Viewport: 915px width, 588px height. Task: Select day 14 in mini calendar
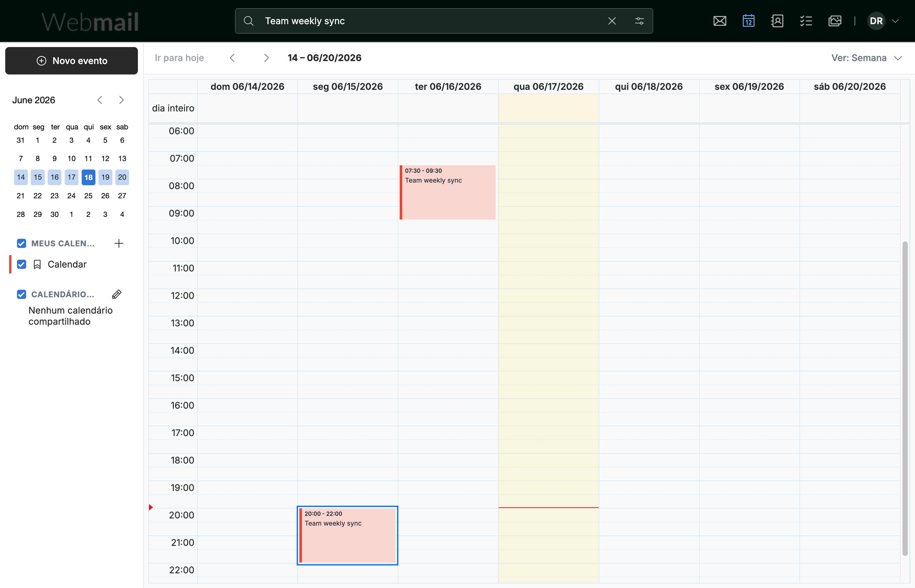[x=21, y=177]
